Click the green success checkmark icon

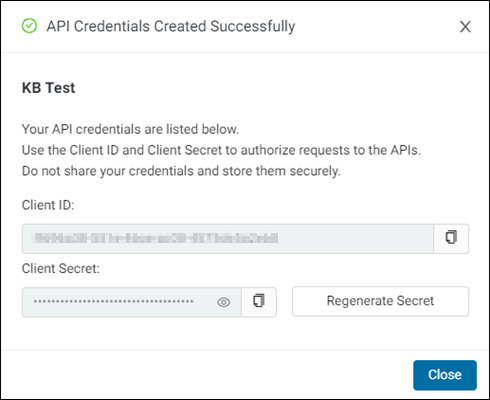[29, 26]
